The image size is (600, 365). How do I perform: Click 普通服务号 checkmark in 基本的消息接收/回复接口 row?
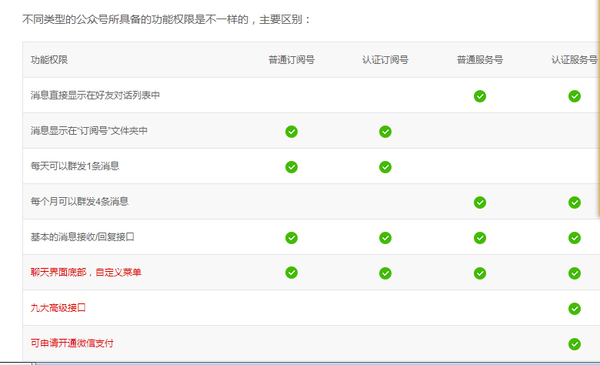tap(480, 238)
